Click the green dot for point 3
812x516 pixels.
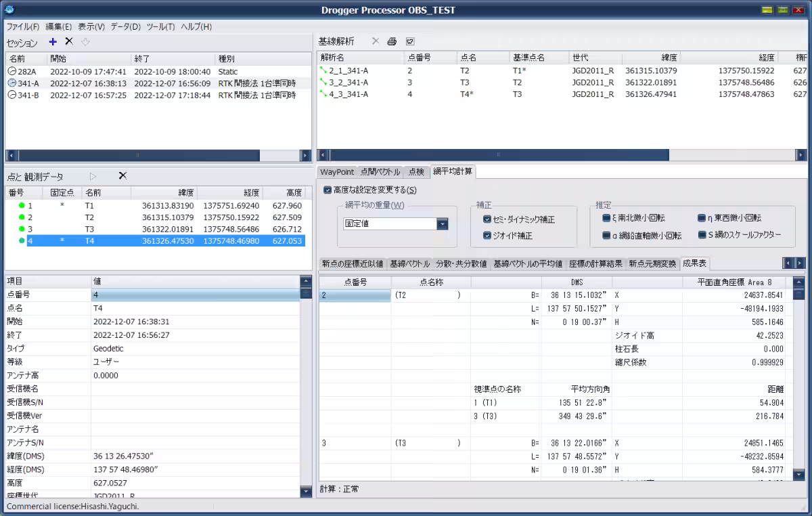coord(22,229)
